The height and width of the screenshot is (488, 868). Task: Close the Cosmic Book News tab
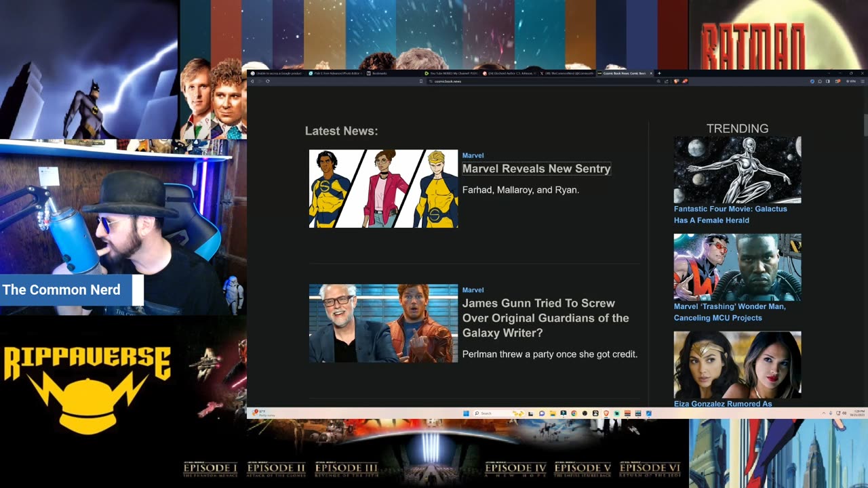651,73
